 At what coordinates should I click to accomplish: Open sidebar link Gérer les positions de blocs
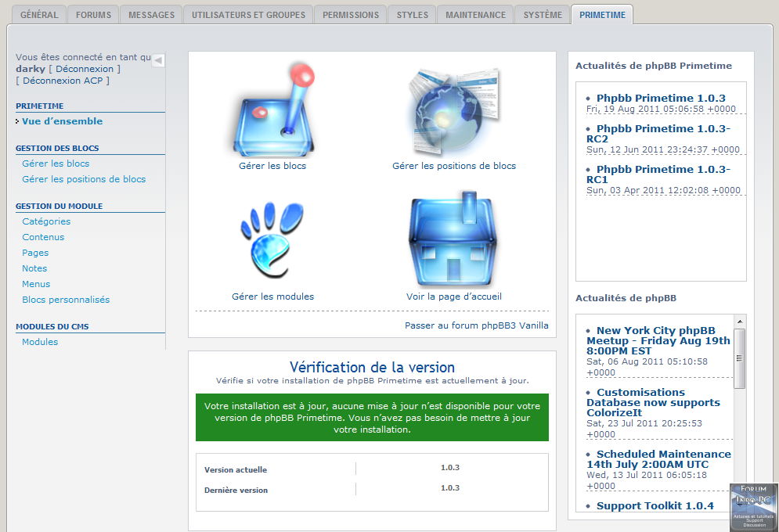(x=84, y=179)
